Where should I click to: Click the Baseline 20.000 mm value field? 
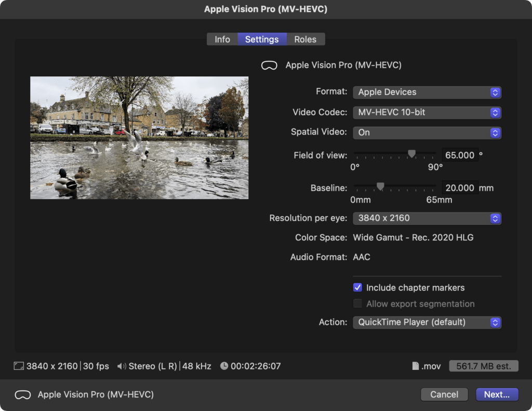(x=460, y=188)
